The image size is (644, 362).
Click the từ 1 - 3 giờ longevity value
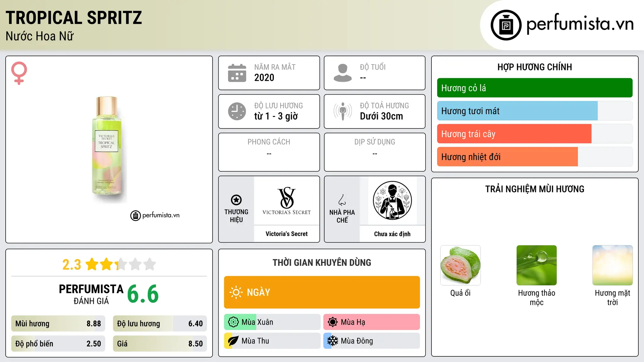coord(276,116)
